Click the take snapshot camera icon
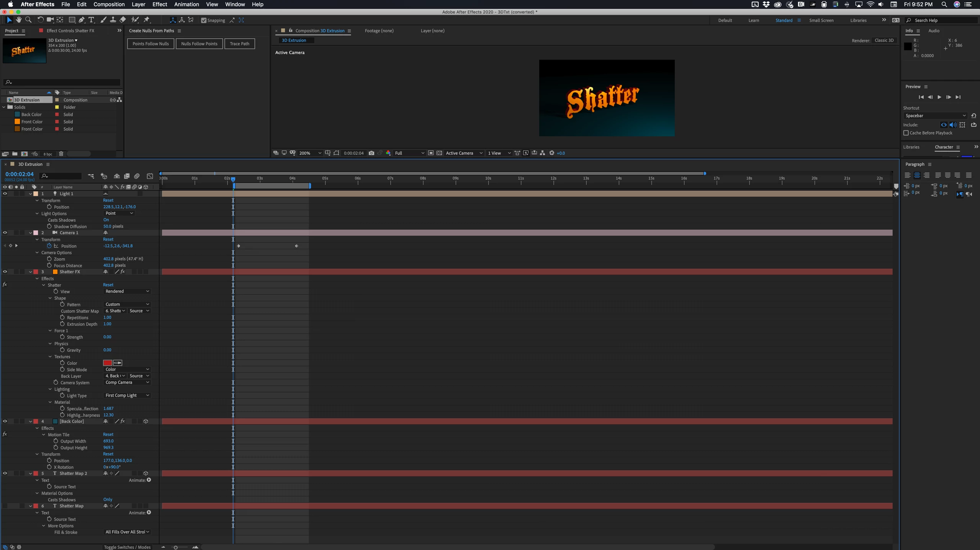Image resolution: width=980 pixels, height=550 pixels. point(371,153)
